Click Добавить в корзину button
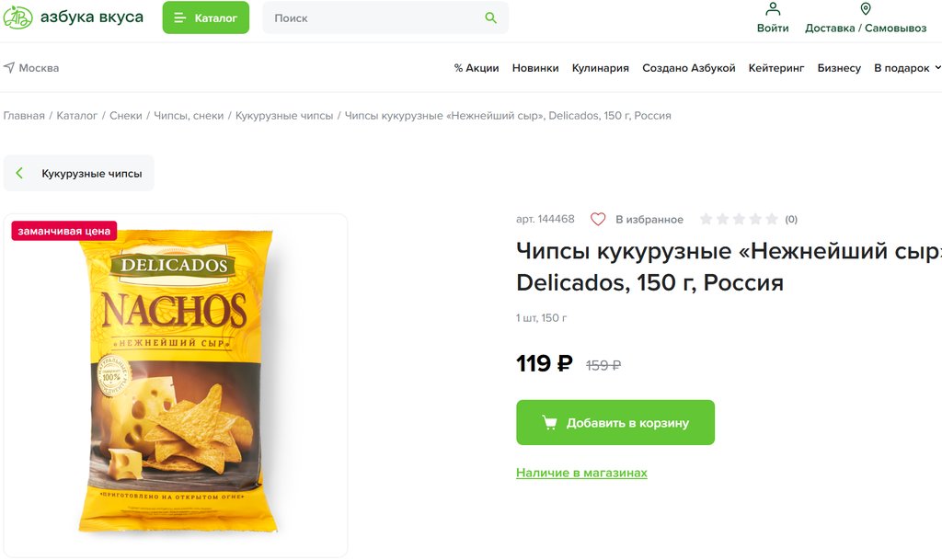Image resolution: width=942 pixels, height=560 pixels. [x=615, y=423]
